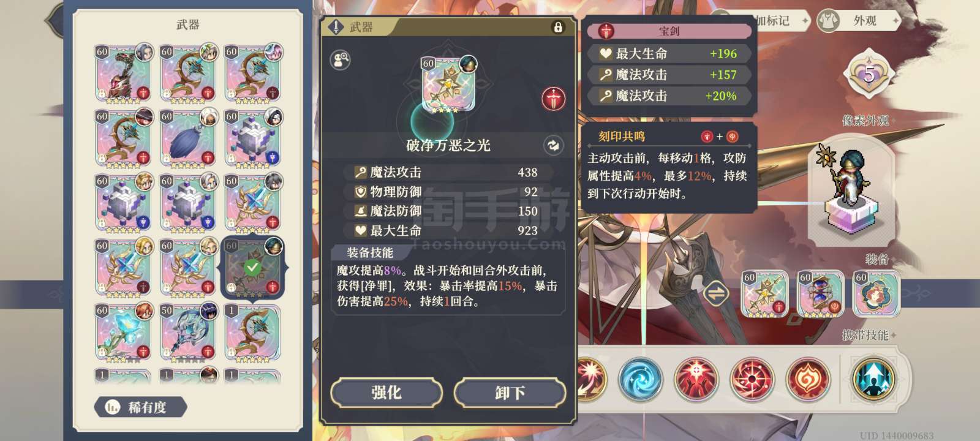This screenshot has width=980, height=441.
Task: Click the red sword engraving badge
Action: 553,99
